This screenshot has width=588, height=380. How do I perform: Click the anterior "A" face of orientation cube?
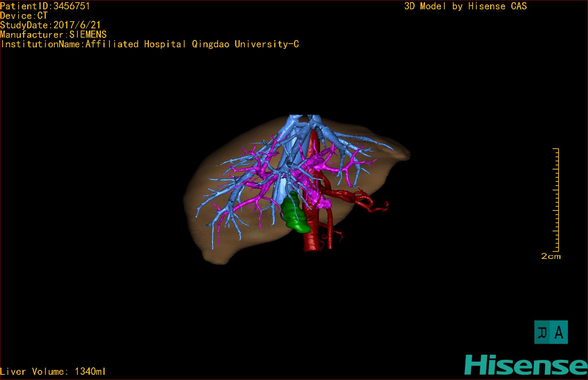tap(559, 332)
